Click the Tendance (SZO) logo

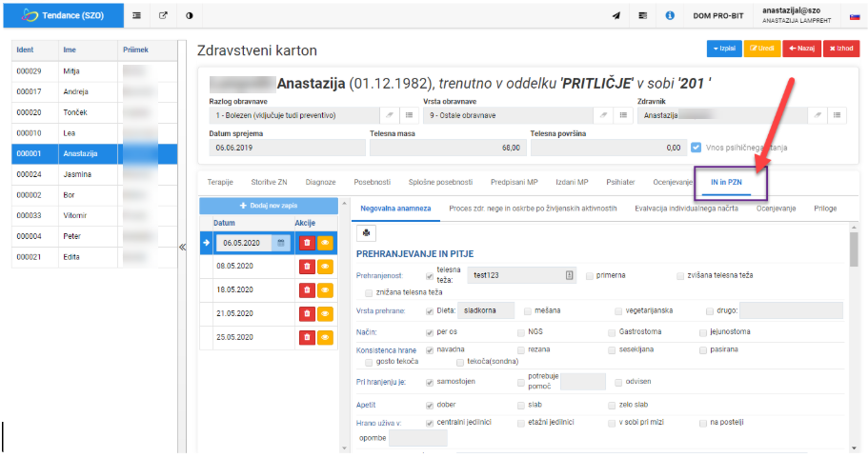63,15
